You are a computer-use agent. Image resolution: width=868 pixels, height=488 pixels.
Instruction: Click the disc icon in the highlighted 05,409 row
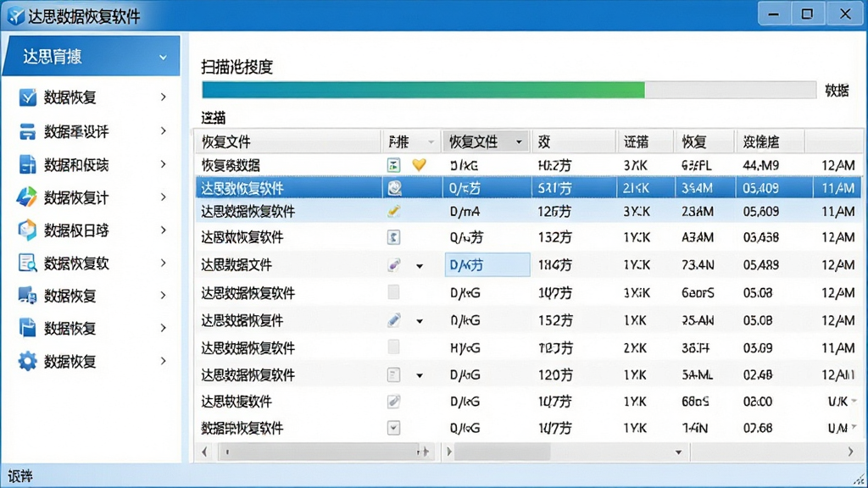click(394, 188)
